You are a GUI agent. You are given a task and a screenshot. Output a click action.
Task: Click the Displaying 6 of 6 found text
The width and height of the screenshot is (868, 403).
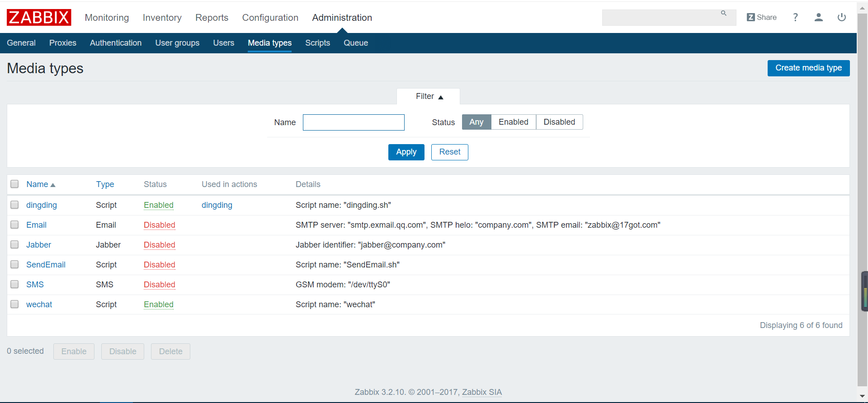click(x=801, y=325)
